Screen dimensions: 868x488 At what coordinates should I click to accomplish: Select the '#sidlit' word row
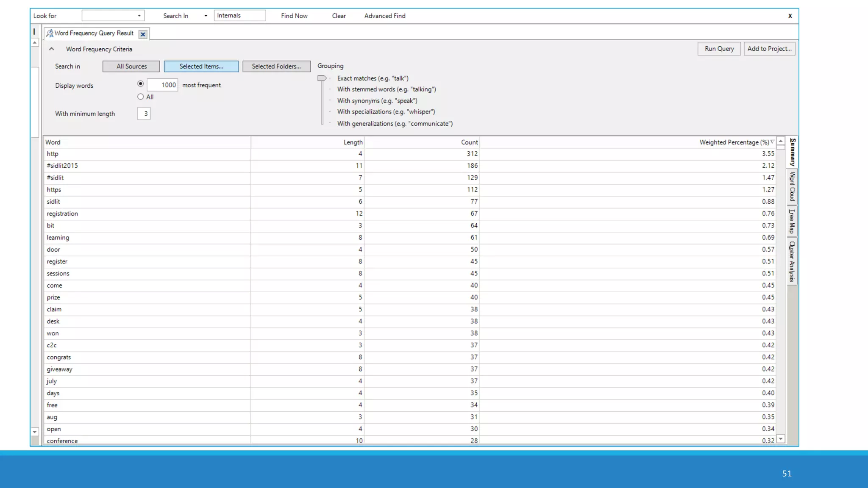pos(410,177)
